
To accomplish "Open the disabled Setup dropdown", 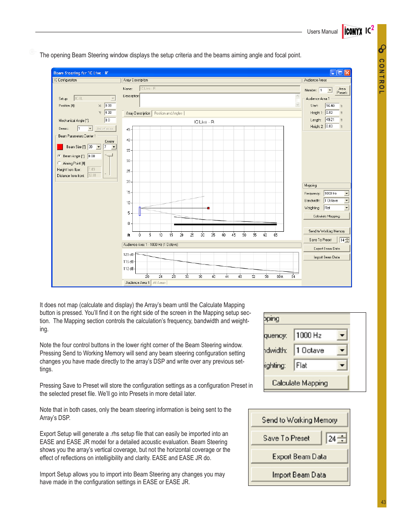I will coord(113,98).
